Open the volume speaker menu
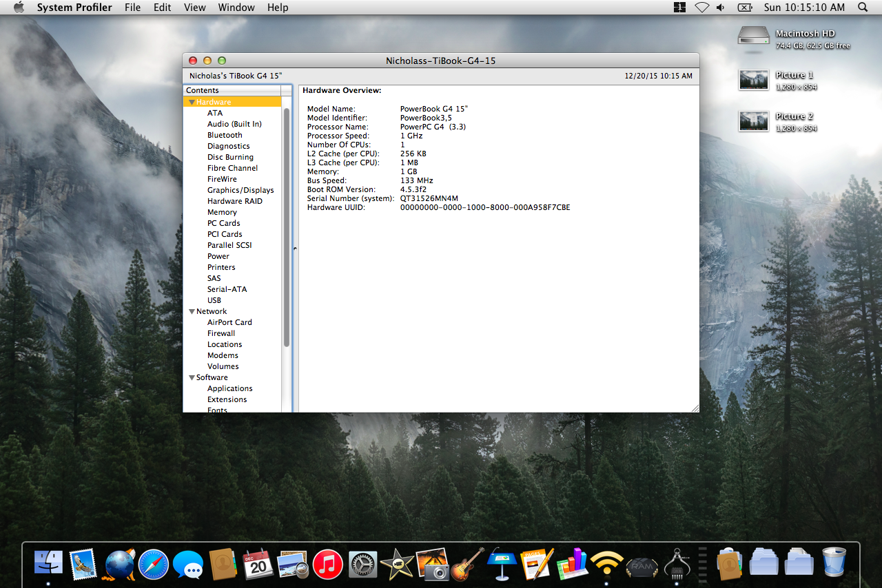Viewport: 882px width, 588px height. coord(721,8)
